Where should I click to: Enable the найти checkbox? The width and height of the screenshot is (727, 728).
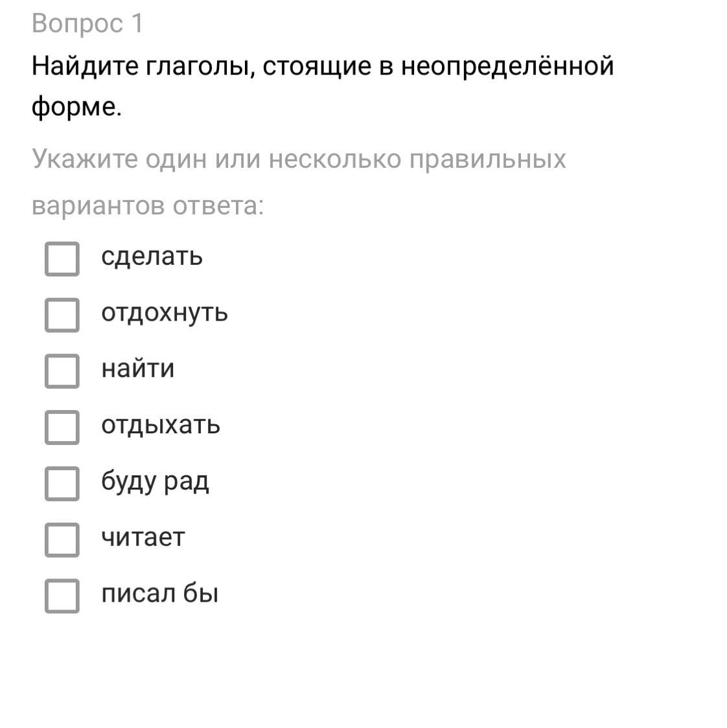[x=62, y=371]
